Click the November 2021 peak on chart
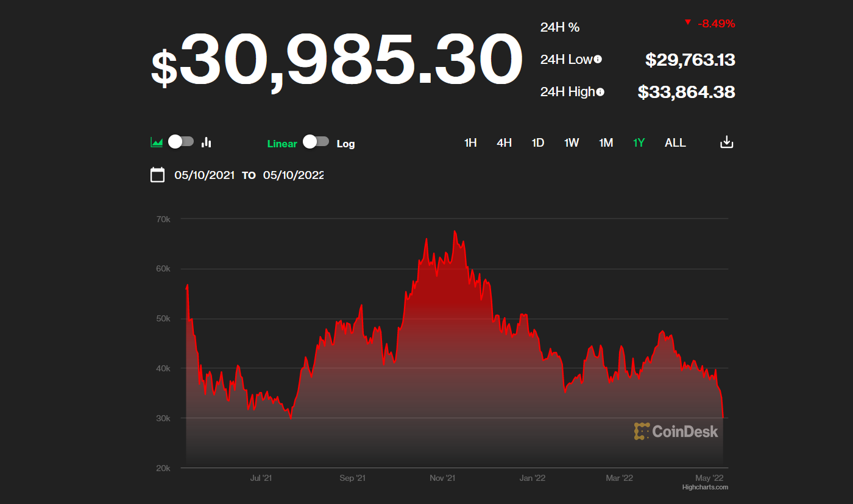Viewport: 853px width, 504px height. point(455,231)
